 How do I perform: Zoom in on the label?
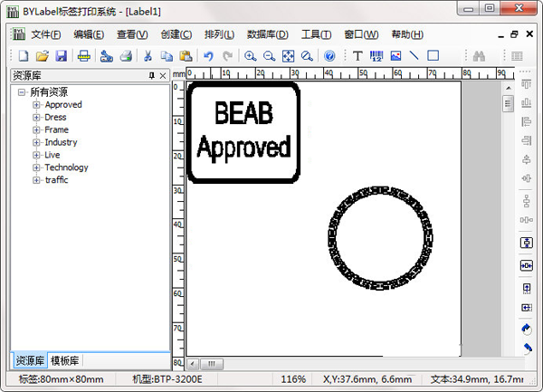(250, 55)
